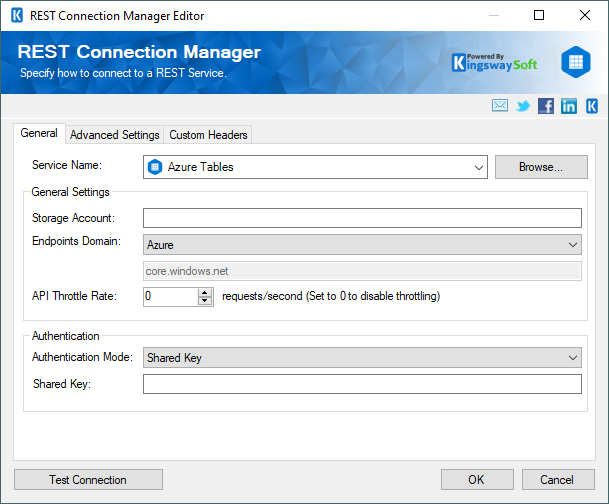
Task: Increase API Throttle Rate with up arrow
Action: pyautogui.click(x=205, y=293)
